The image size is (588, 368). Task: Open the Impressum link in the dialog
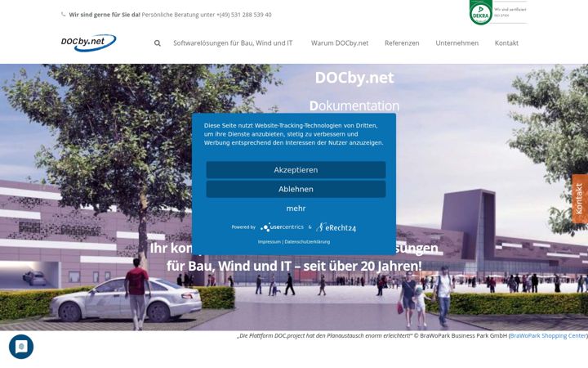click(x=269, y=242)
